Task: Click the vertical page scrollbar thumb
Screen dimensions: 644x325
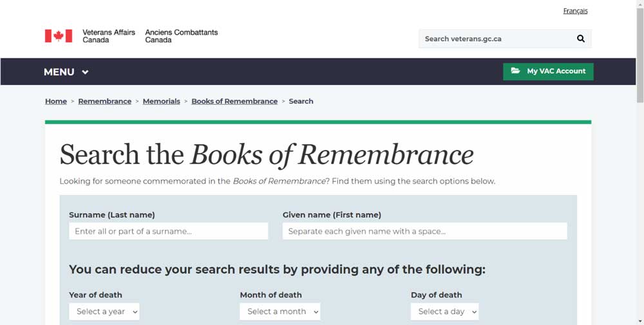Action: pos(639,55)
